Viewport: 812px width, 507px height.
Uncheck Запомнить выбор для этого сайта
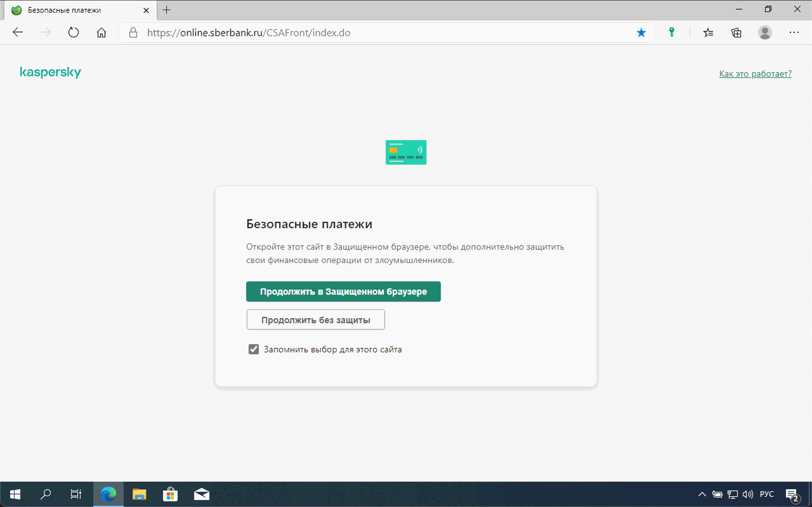pos(253,350)
